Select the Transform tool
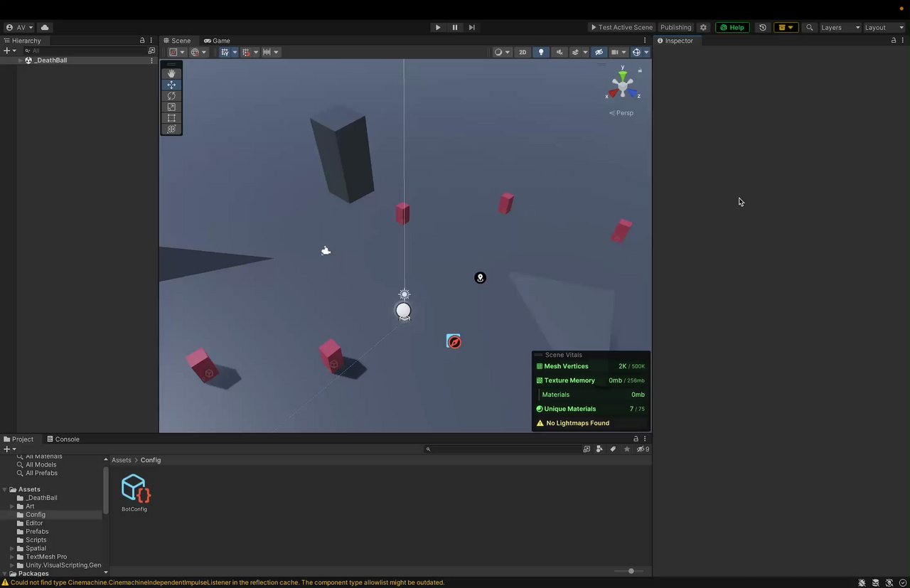This screenshot has height=588, width=910. tap(171, 129)
